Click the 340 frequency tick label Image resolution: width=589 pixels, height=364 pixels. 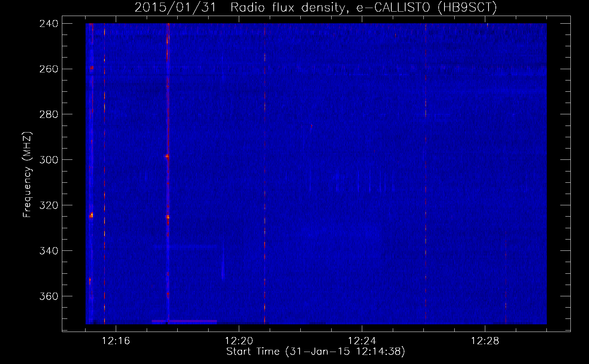49,251
